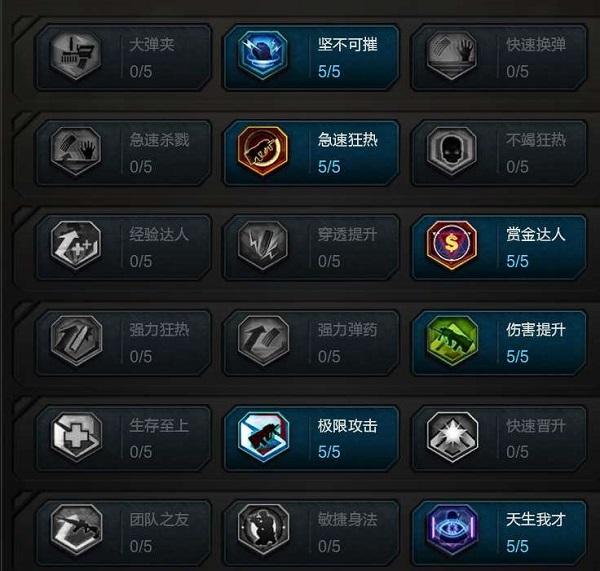Select the 赏金达人 dollar sign icon
The width and height of the screenshot is (600, 571).
pos(452,245)
